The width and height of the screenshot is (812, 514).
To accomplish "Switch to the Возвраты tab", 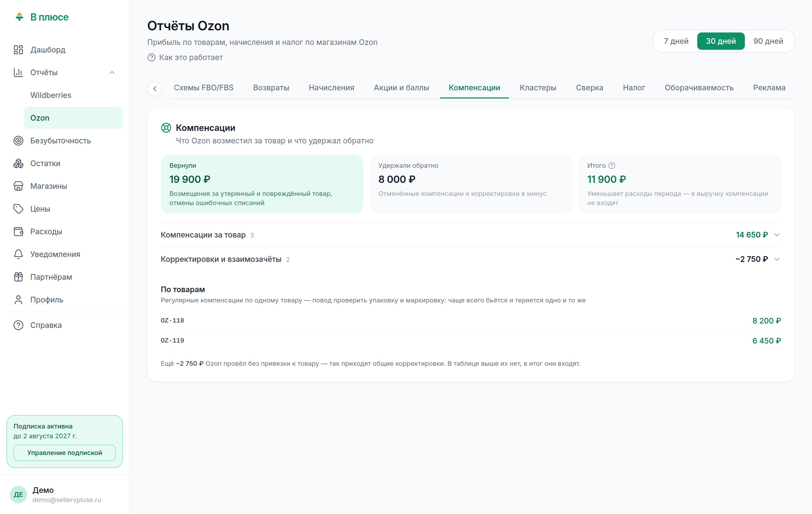I will coord(271,88).
